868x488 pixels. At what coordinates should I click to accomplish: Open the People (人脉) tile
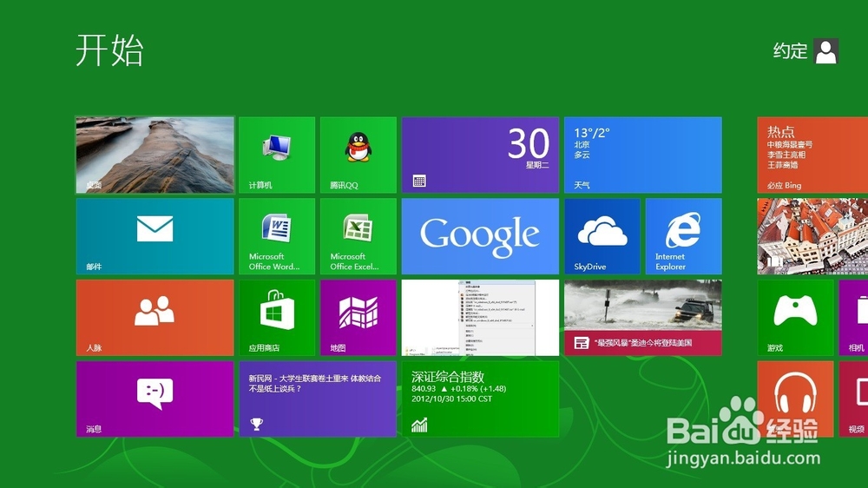coord(155,318)
